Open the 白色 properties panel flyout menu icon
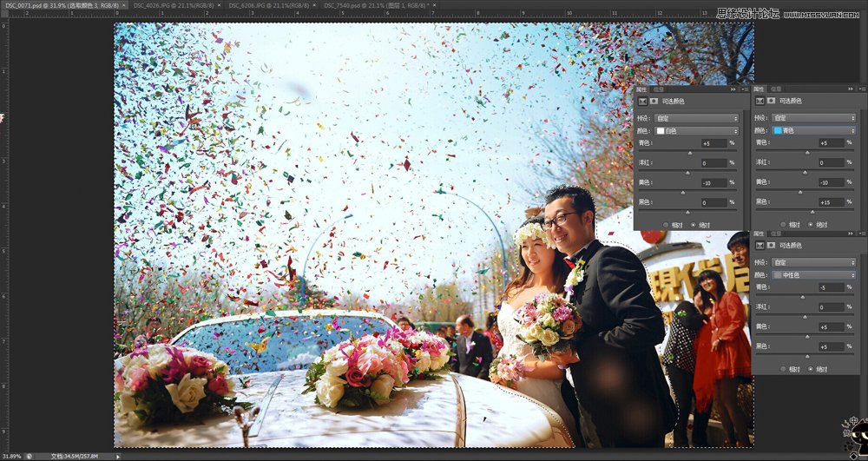The width and height of the screenshot is (868, 461). (745, 89)
